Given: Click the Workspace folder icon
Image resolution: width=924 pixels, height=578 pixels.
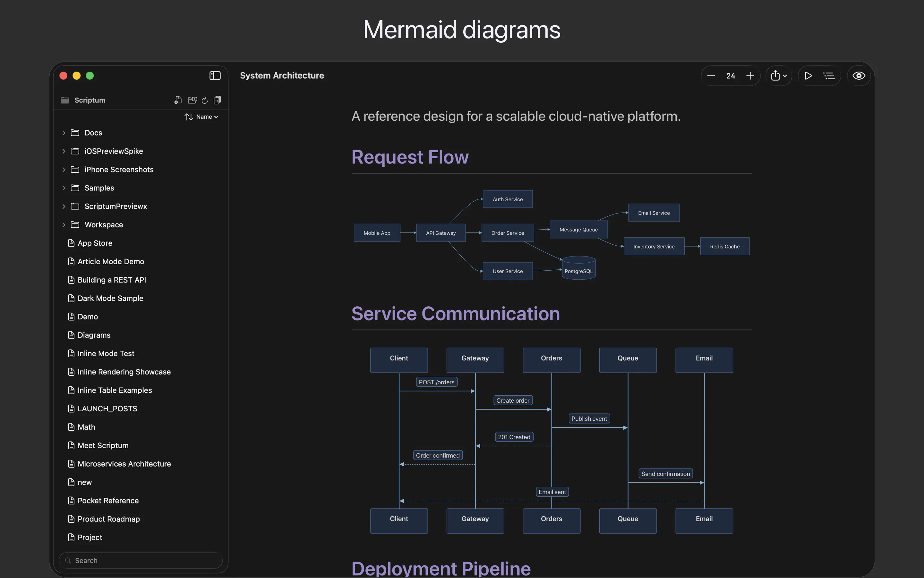Looking at the screenshot, I should (75, 225).
